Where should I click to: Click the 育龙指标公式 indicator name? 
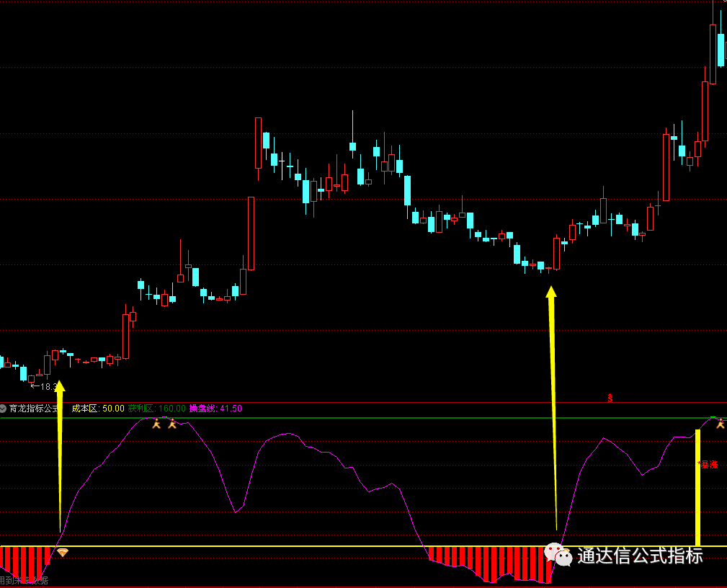click(34, 409)
